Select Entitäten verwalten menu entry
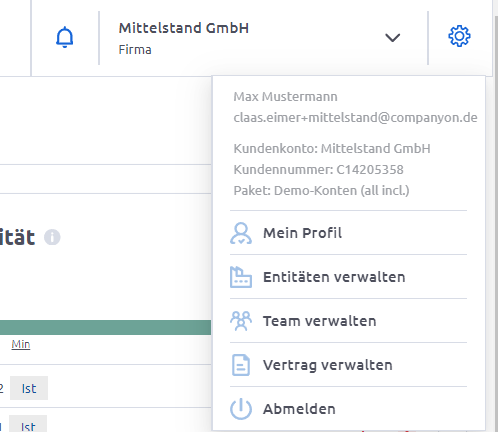Viewport: 498px width, 432px height. (348, 277)
